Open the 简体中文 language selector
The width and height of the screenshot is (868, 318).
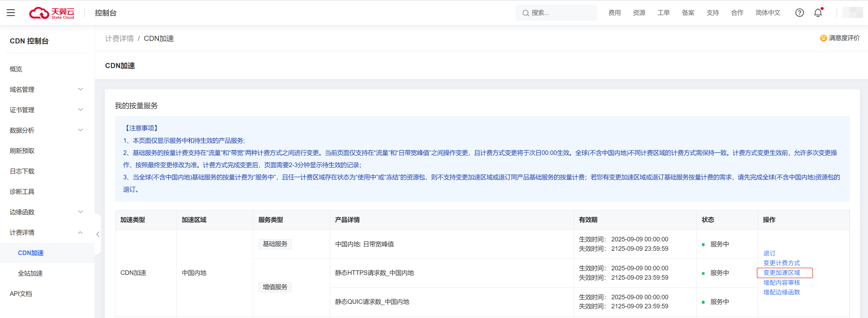[x=767, y=13]
